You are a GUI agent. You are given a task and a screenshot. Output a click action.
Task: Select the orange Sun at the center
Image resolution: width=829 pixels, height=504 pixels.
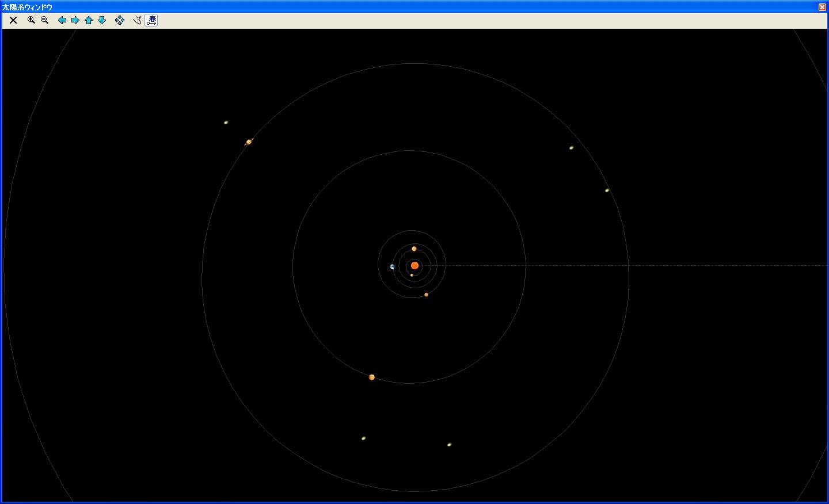414,265
